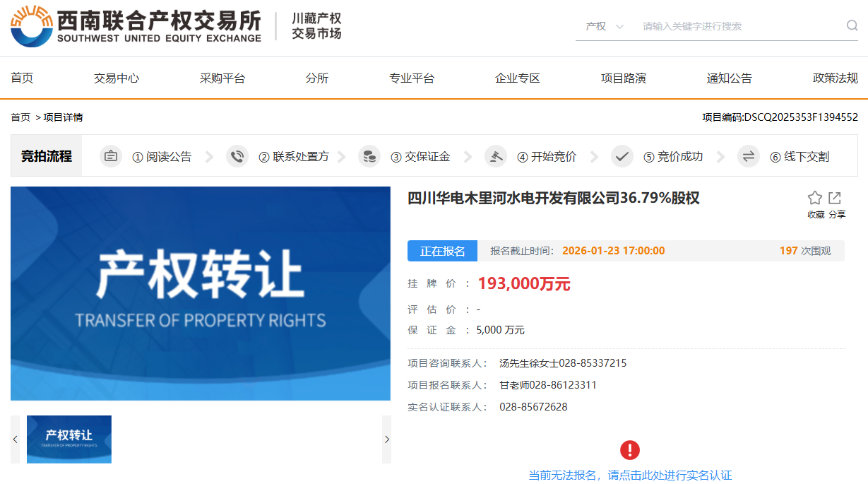
Task: Go to the 通知公告 menu
Action: [x=730, y=78]
